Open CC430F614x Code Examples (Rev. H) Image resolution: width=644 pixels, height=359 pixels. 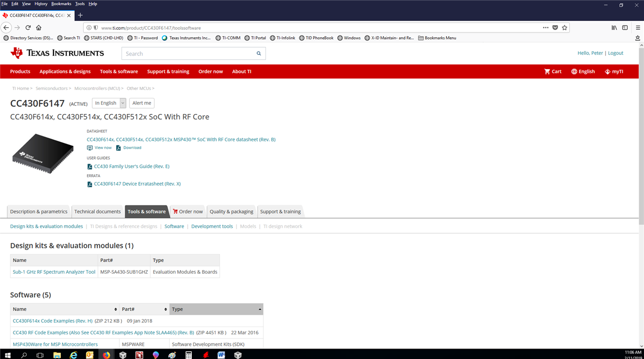pos(52,321)
